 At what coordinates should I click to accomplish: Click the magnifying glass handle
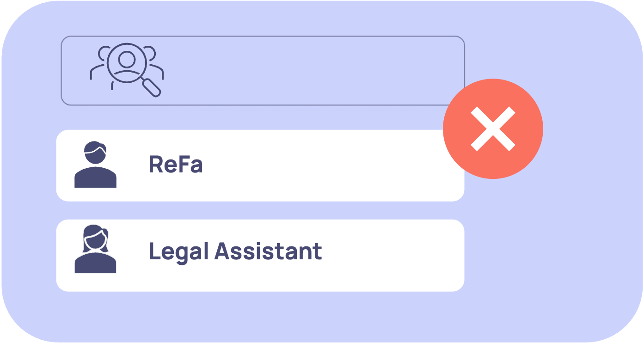[x=152, y=88]
